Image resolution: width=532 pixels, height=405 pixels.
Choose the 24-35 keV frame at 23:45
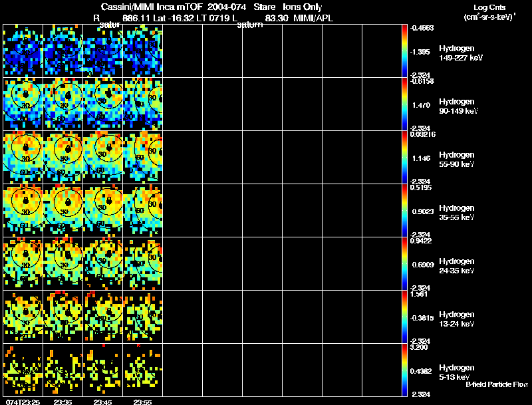(103, 264)
